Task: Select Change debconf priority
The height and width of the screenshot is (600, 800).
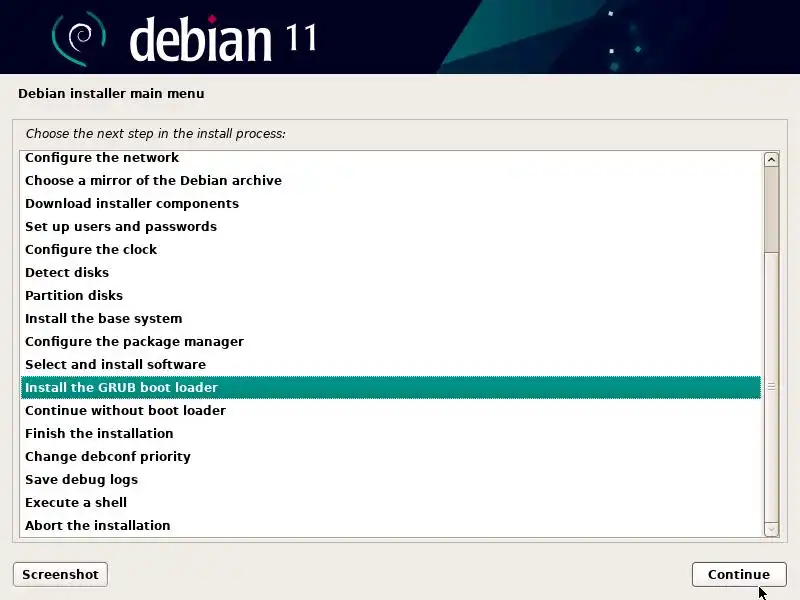Action: (391, 456)
